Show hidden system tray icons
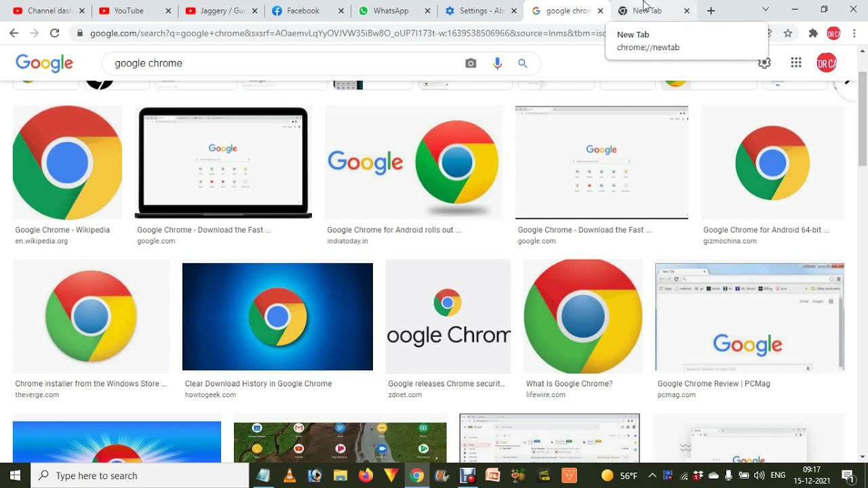 [x=652, y=476]
